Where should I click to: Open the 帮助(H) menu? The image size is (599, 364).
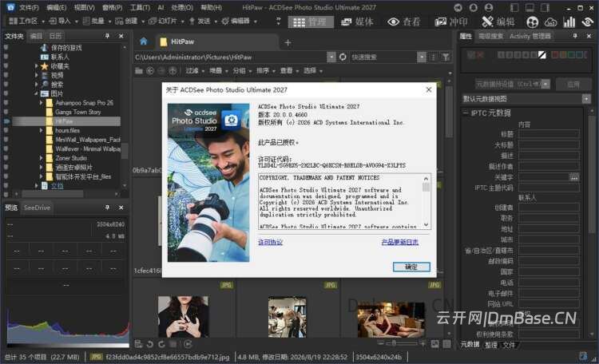click(212, 8)
